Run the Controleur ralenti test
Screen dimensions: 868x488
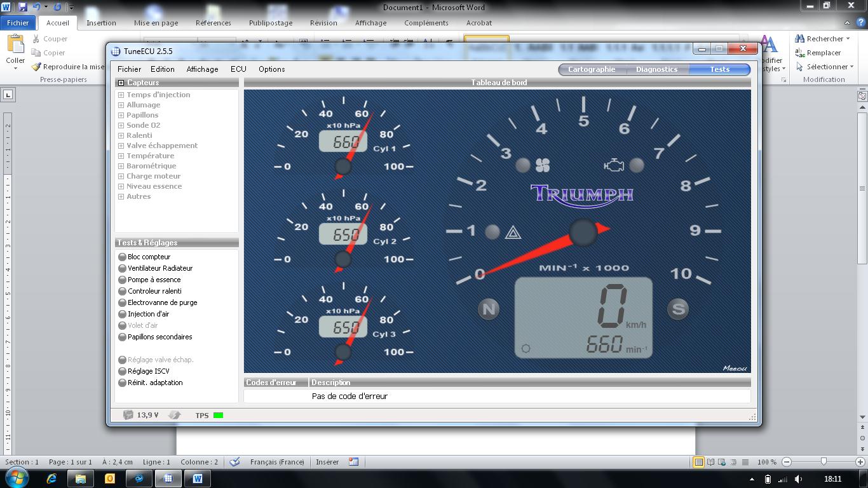point(150,291)
